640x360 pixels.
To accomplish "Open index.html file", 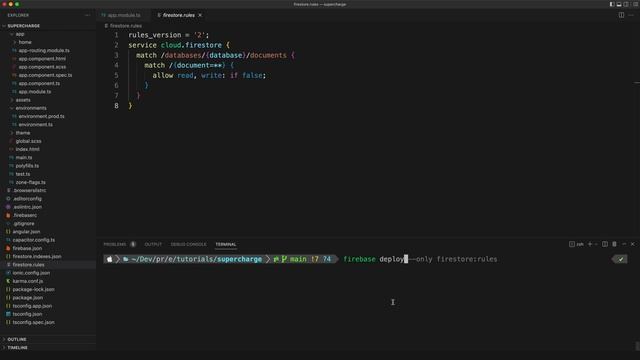I will [x=27, y=149].
